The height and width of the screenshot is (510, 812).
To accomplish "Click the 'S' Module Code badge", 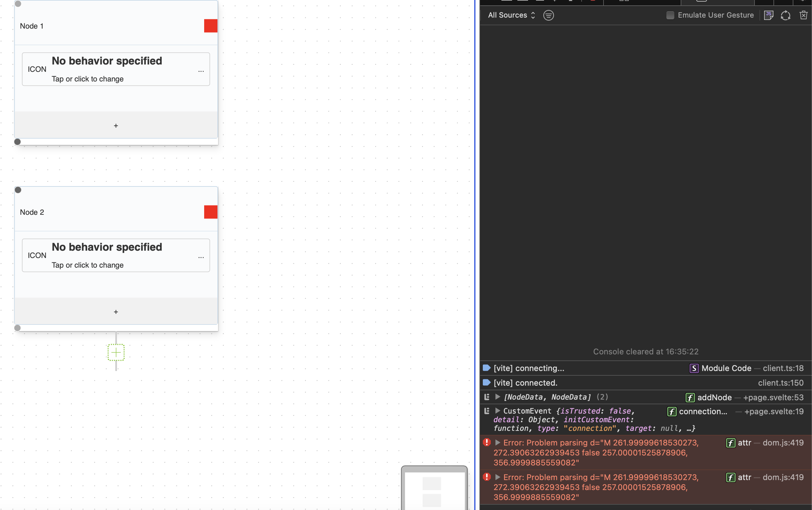I will pos(694,368).
